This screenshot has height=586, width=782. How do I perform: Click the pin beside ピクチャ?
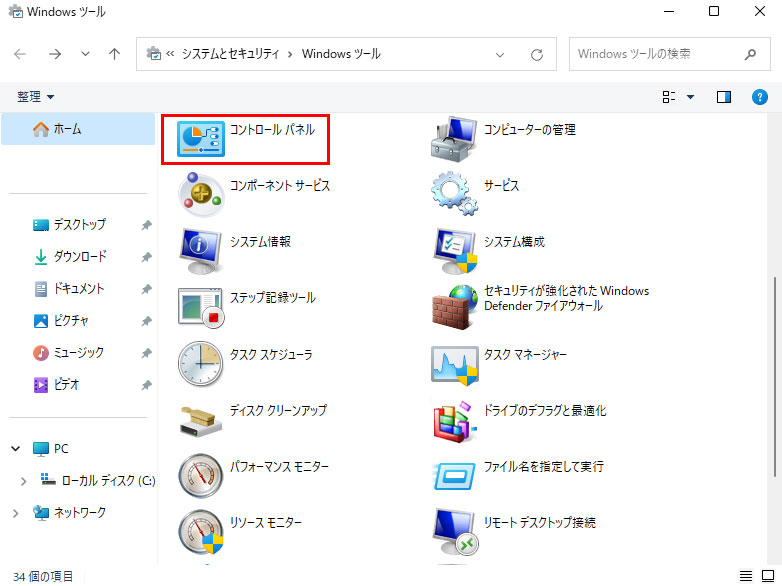(146, 321)
